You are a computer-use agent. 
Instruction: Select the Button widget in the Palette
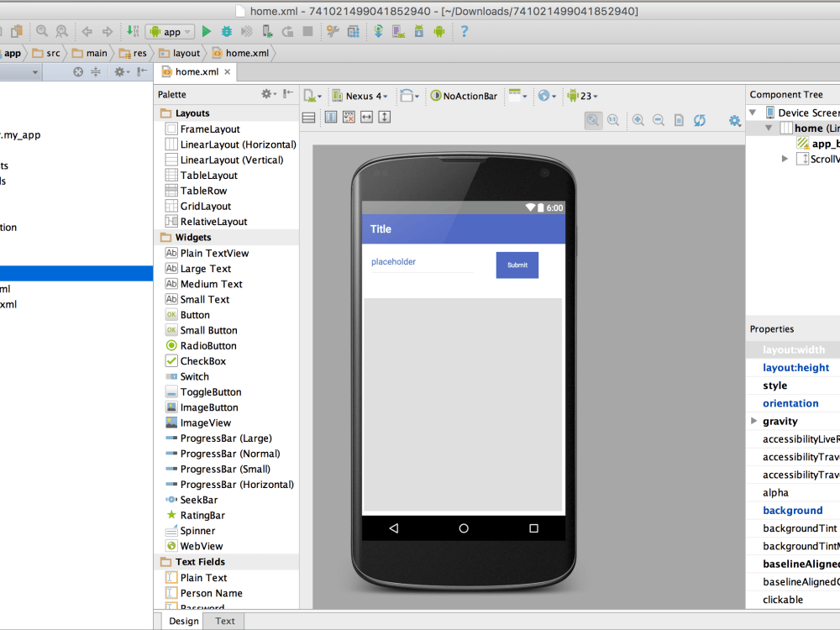(196, 314)
